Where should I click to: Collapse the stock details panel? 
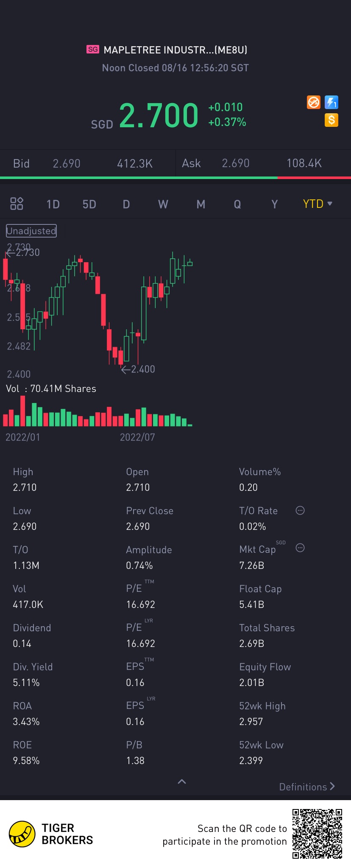click(182, 781)
